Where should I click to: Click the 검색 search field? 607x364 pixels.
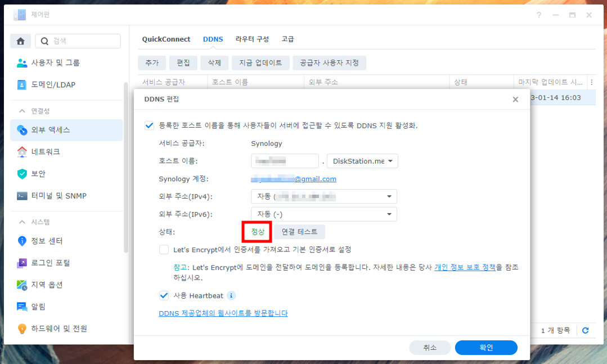point(78,41)
